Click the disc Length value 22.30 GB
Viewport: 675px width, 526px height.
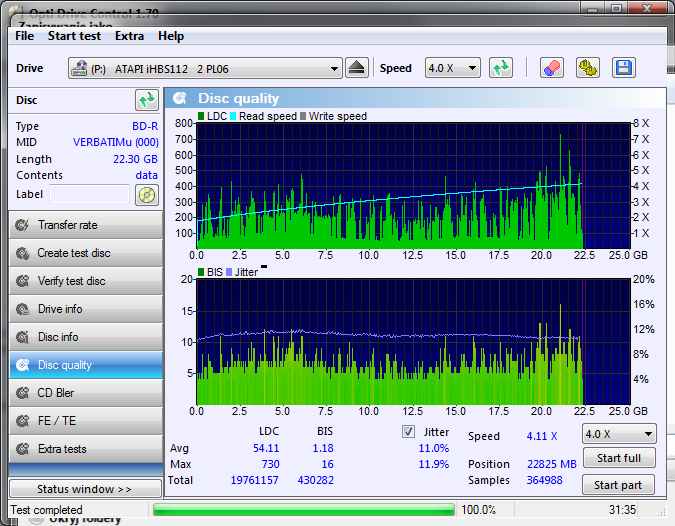135,159
